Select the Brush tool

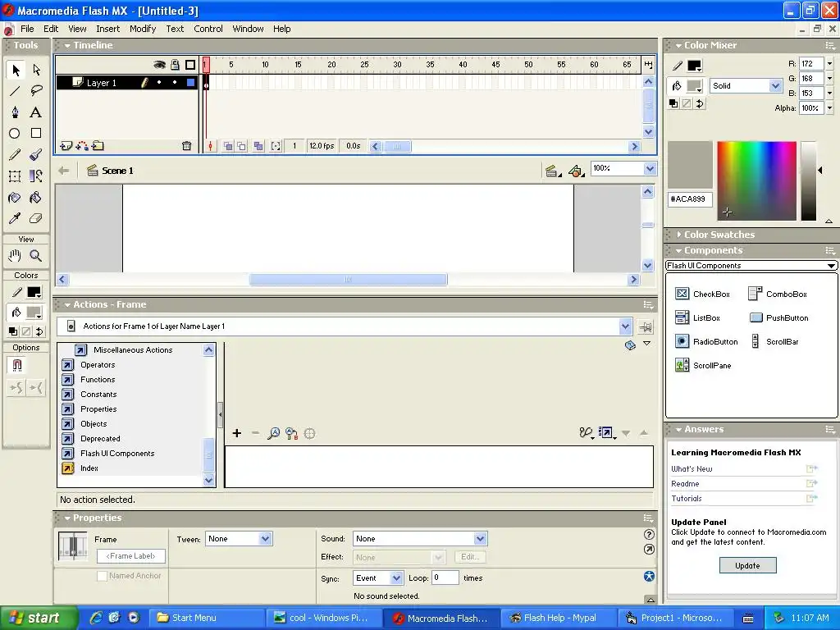point(36,155)
